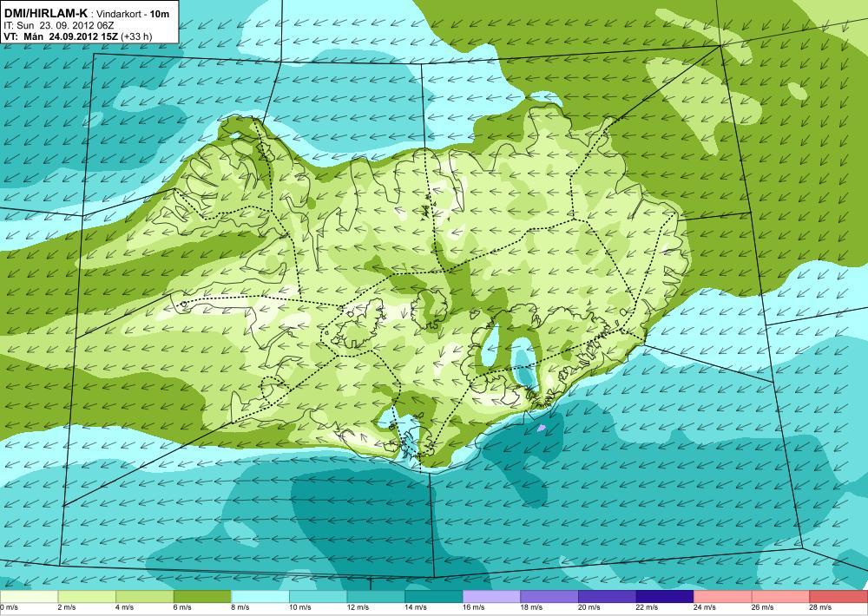This screenshot has width=868, height=616.
Task: Select the pale cyan 8–10 m/s legend swatch
Action: (x=260, y=597)
